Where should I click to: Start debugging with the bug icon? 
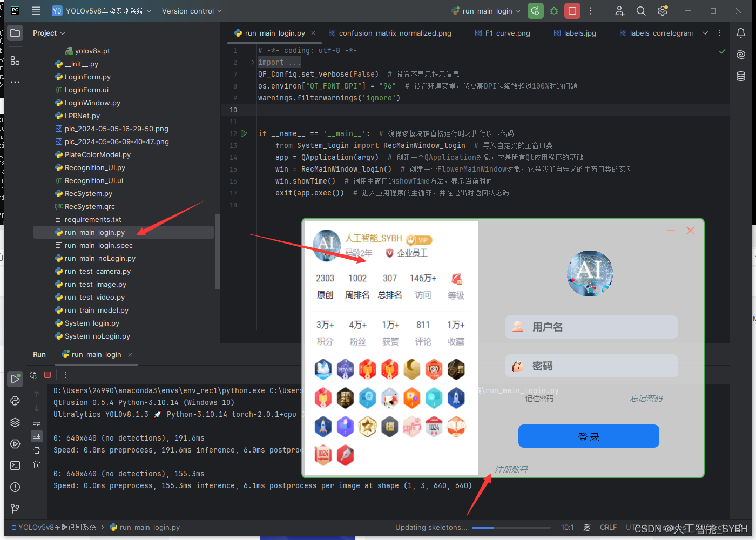point(554,11)
